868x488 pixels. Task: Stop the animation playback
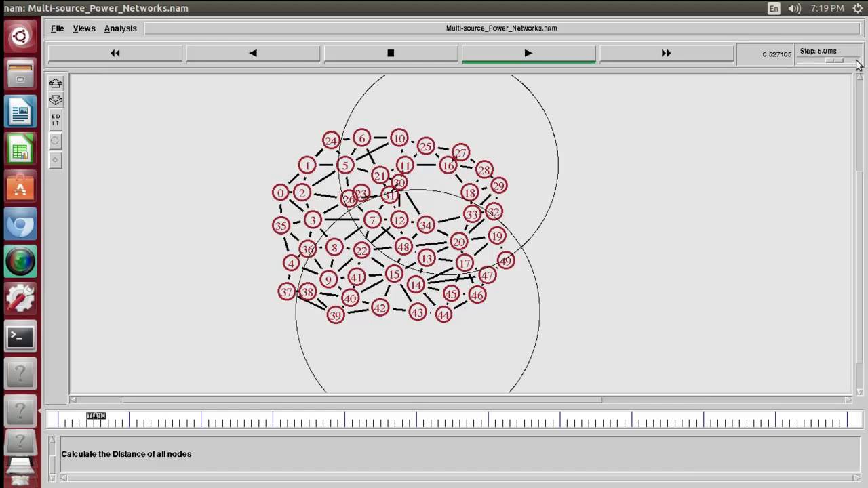tap(391, 54)
